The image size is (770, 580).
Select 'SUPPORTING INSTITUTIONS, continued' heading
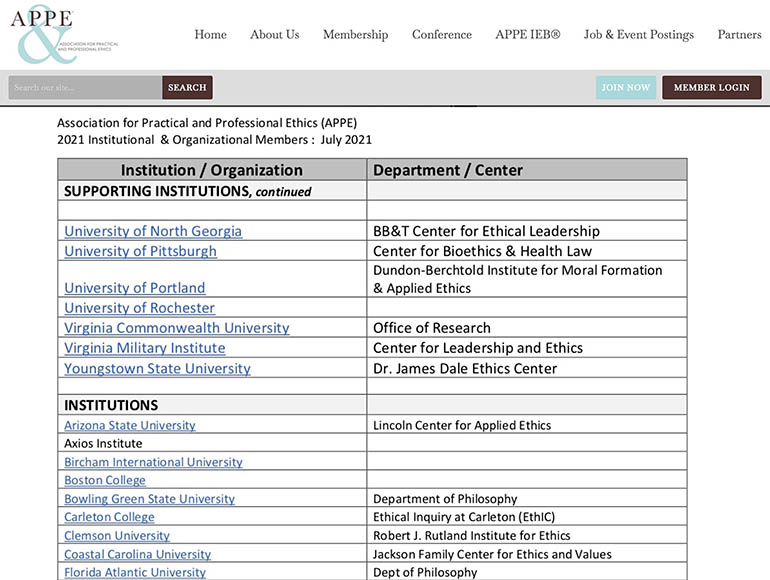[x=188, y=191]
